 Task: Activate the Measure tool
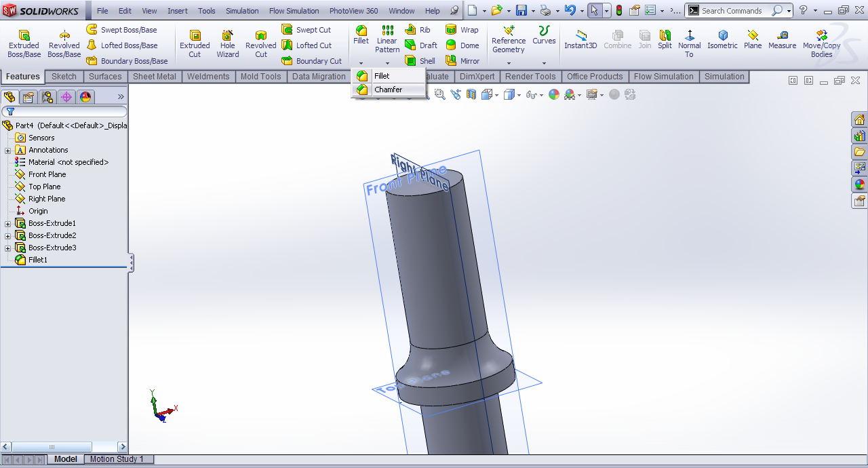coord(782,40)
